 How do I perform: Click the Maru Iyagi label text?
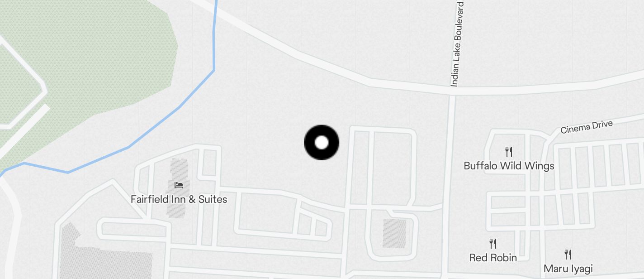568,269
